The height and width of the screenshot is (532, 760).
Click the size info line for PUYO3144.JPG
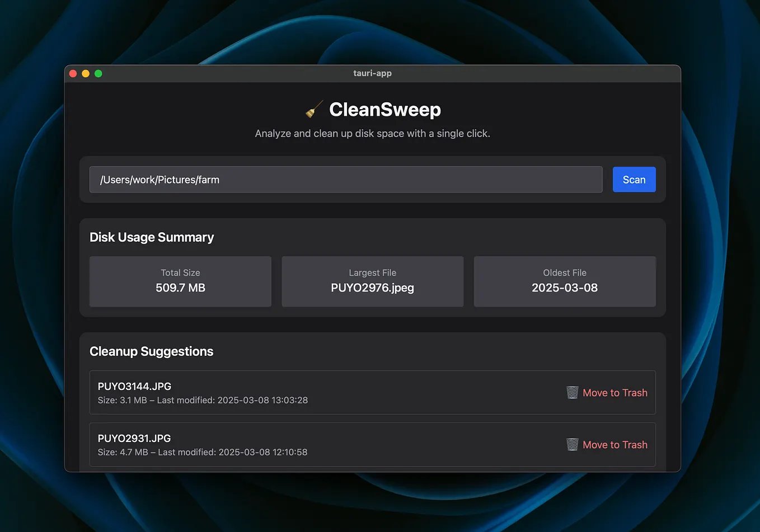tap(203, 400)
